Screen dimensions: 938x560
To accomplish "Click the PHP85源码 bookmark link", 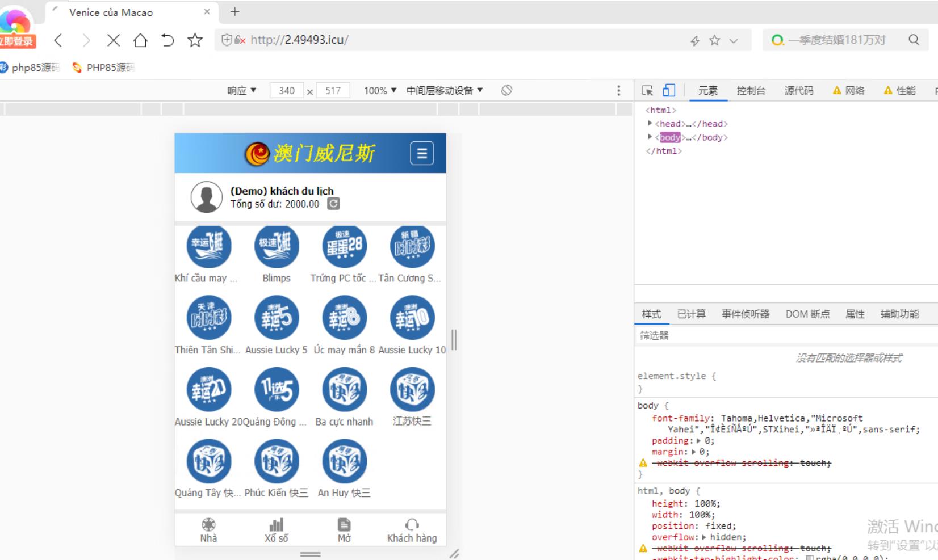I will pos(104,68).
